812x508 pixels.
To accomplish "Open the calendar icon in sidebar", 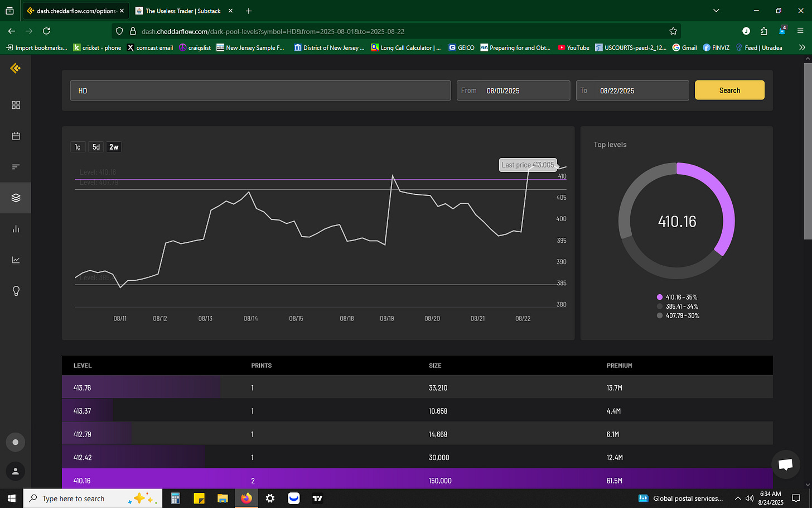I will click(x=16, y=136).
